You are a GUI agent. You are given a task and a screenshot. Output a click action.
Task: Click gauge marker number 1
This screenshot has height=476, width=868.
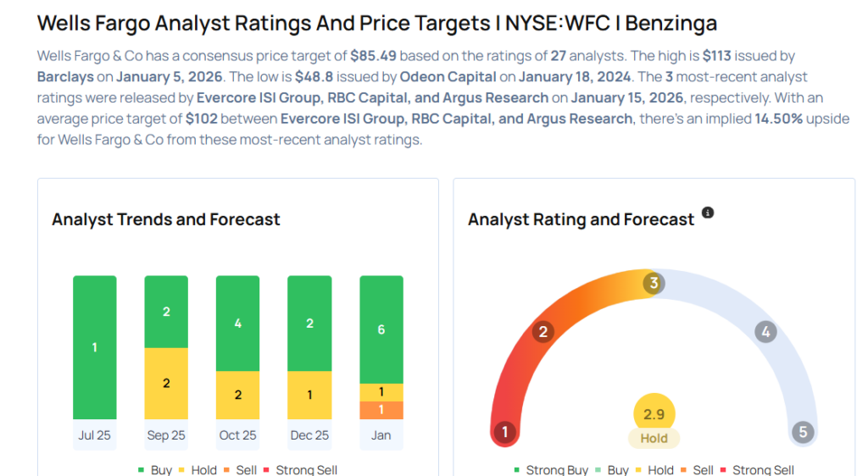[x=504, y=433]
